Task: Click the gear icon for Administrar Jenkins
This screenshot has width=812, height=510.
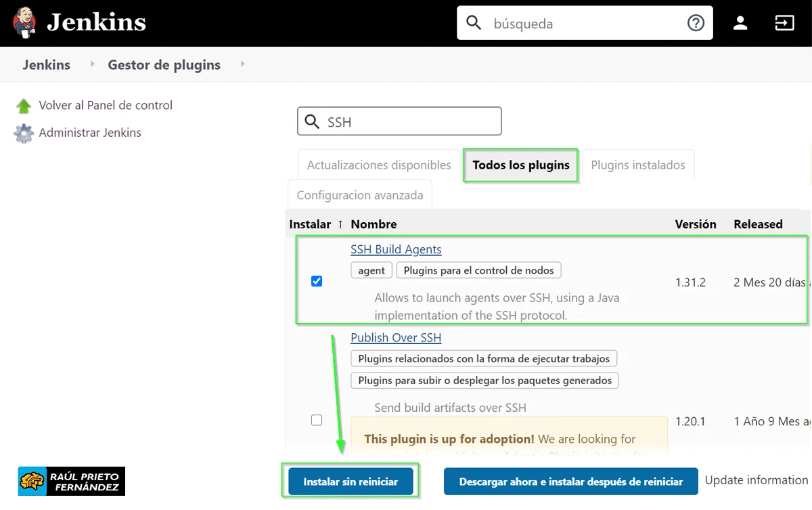Action: 24,133
